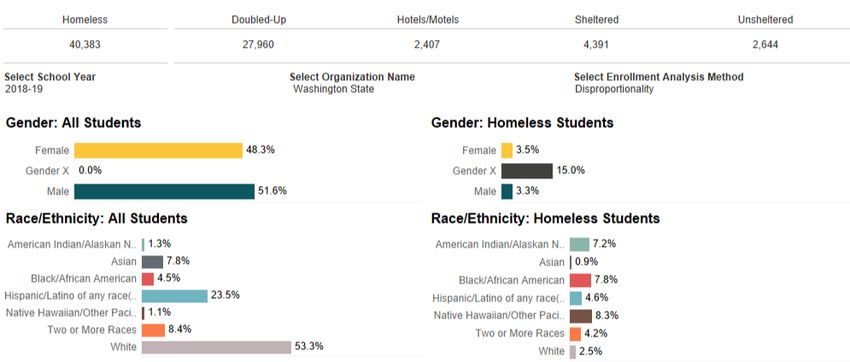850x362 pixels.
Task: Click the Hotels/Motels column header
Action: point(428,20)
